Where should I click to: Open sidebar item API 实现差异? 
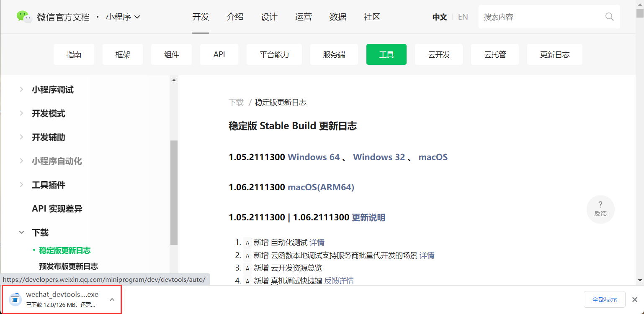[57, 209]
